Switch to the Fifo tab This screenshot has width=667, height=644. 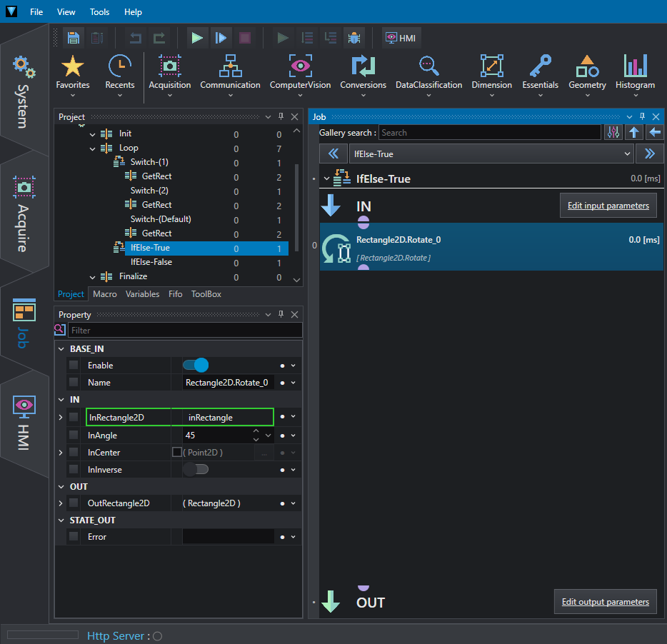[x=175, y=294]
